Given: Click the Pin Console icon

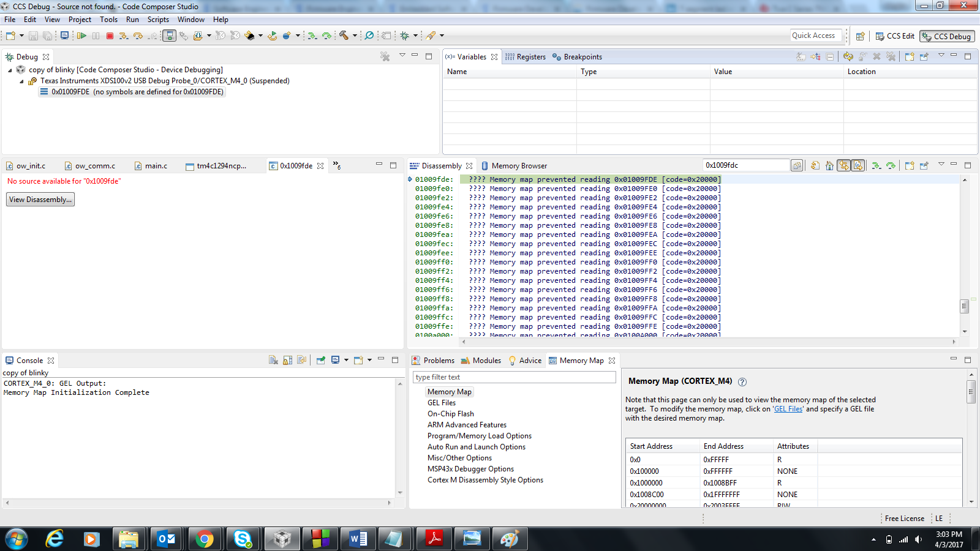Looking at the screenshot, I should [x=321, y=360].
